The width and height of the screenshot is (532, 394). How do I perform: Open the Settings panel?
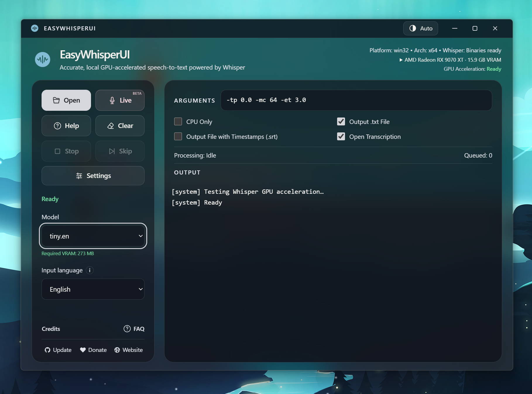point(93,176)
